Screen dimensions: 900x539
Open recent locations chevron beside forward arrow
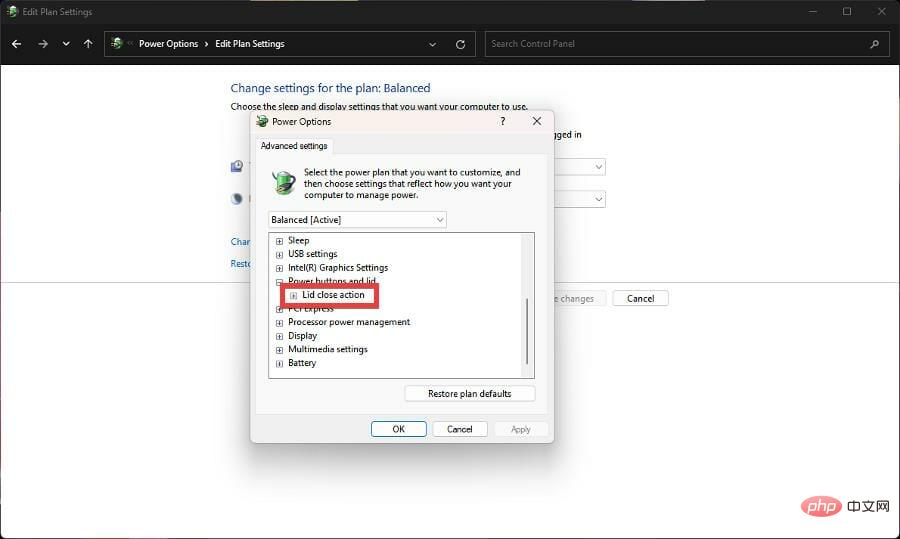(x=66, y=44)
